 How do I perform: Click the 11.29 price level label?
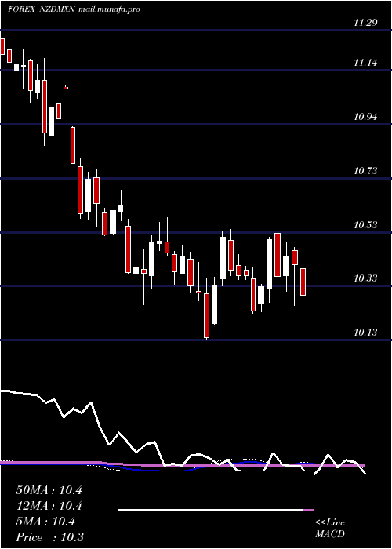(x=365, y=23)
